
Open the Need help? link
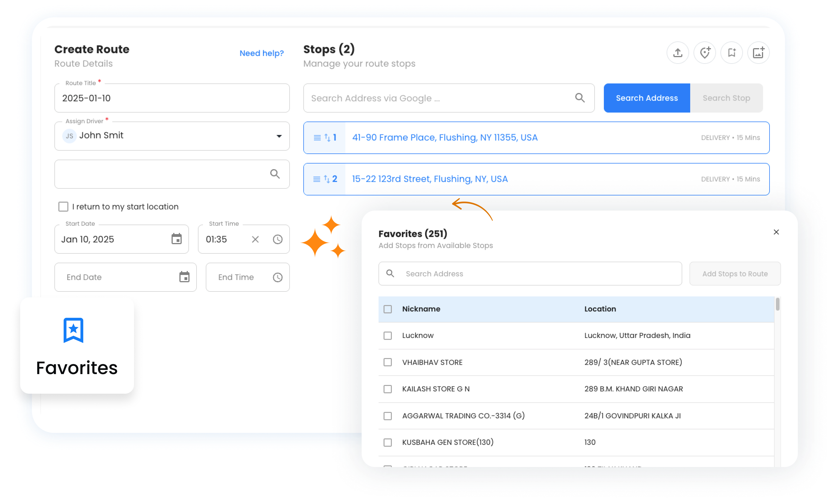click(x=262, y=53)
